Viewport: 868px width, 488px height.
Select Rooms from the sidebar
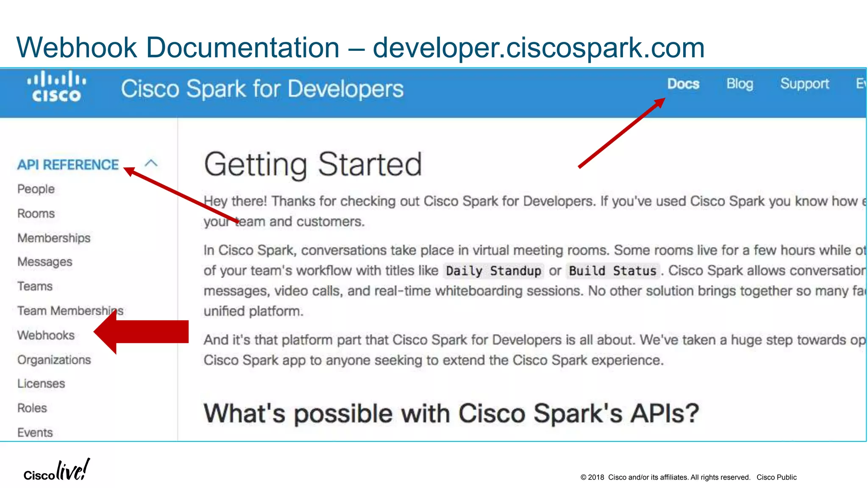click(x=36, y=213)
